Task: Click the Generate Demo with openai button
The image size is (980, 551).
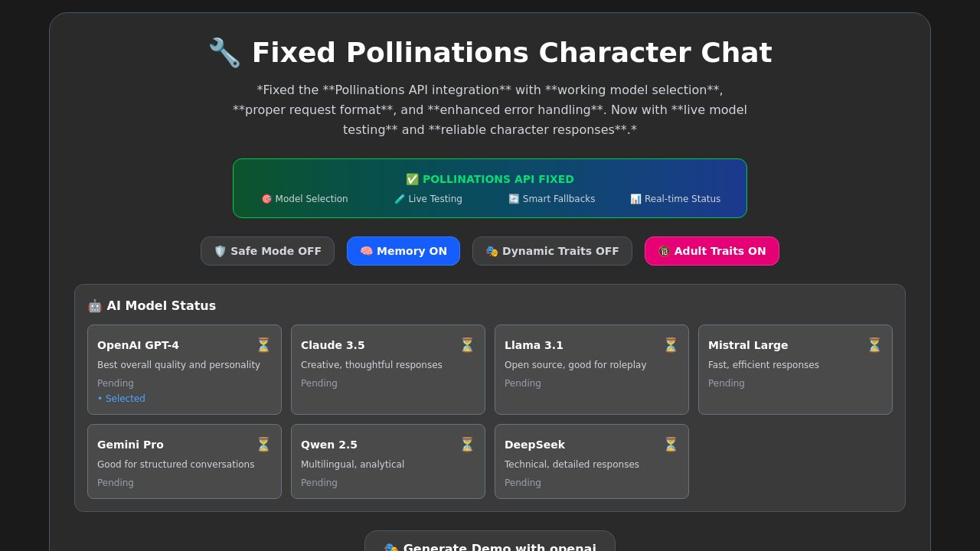Action: pyautogui.click(x=490, y=541)
